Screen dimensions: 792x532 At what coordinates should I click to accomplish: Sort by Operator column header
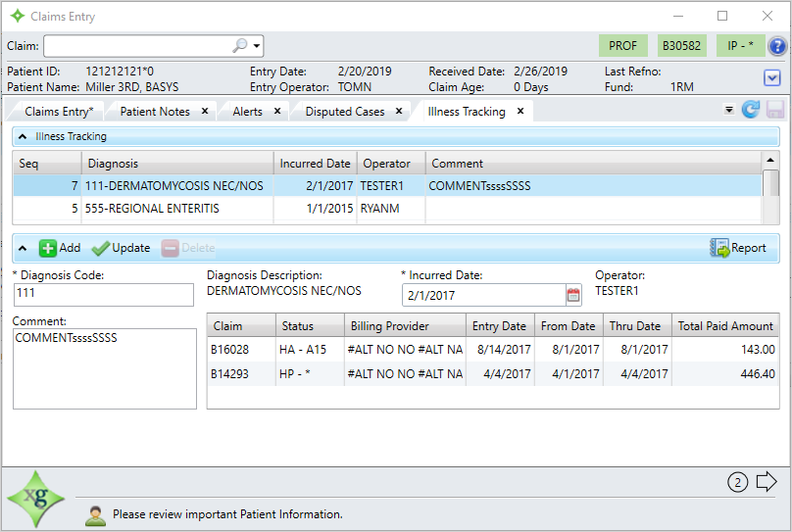click(391, 164)
